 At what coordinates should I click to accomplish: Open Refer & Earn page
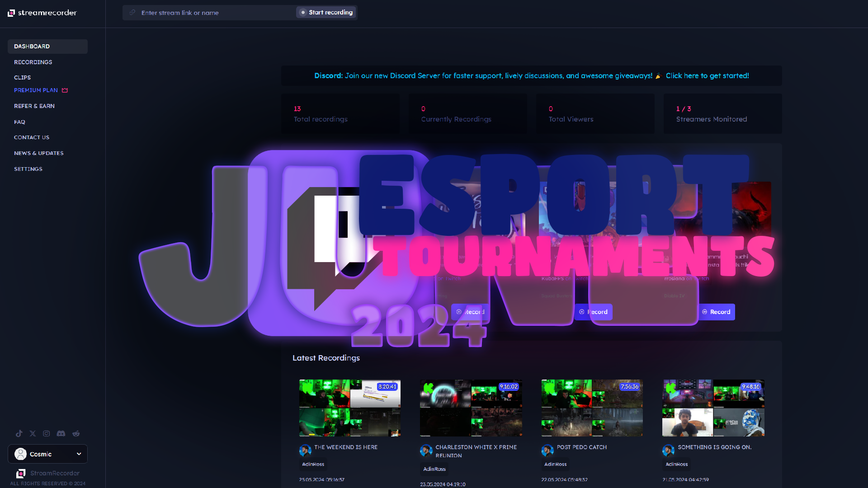[x=34, y=106]
